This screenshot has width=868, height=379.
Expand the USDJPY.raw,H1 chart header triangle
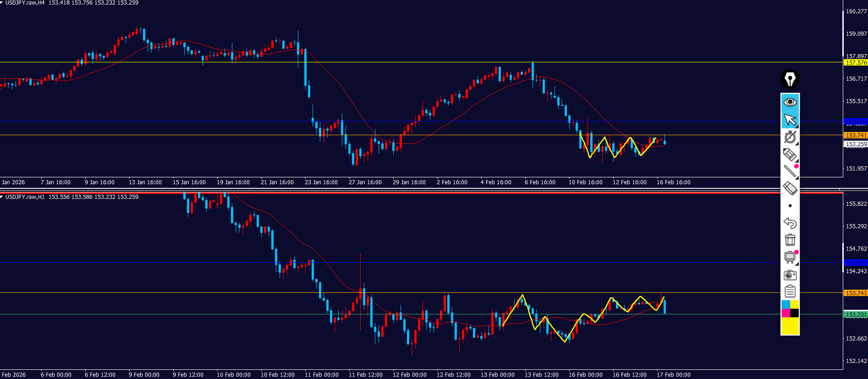point(2,197)
